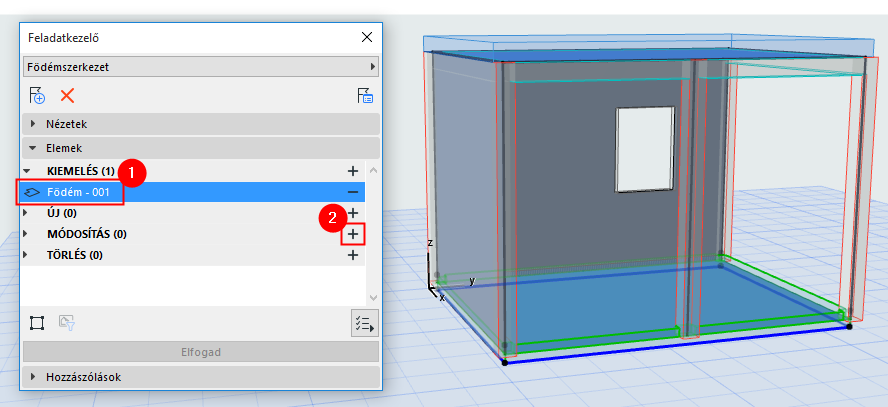Screen dimensions: 888x407
Task: Select the Födém - 001 list item
Action: [191, 192]
